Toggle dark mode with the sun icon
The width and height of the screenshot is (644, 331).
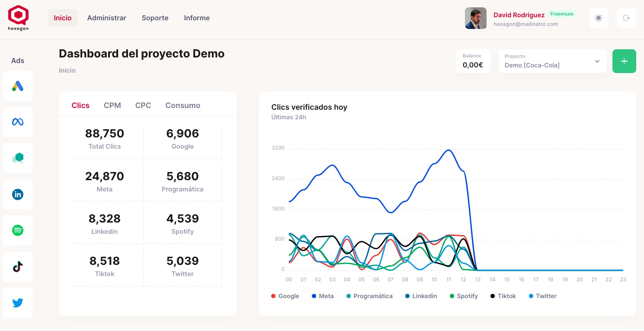599,18
